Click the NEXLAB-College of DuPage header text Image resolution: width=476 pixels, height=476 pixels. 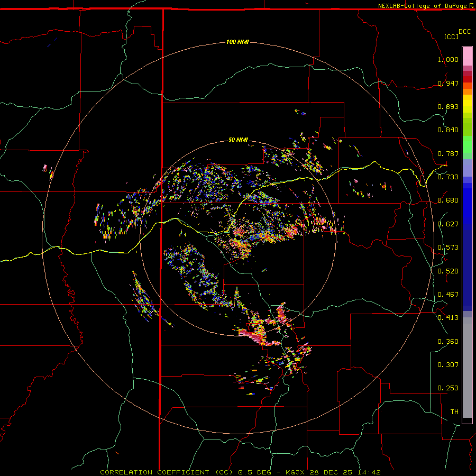tap(423, 6)
